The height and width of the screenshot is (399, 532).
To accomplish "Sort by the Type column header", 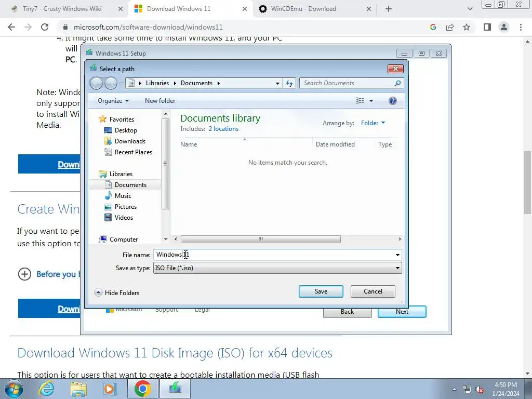I will click(385, 144).
